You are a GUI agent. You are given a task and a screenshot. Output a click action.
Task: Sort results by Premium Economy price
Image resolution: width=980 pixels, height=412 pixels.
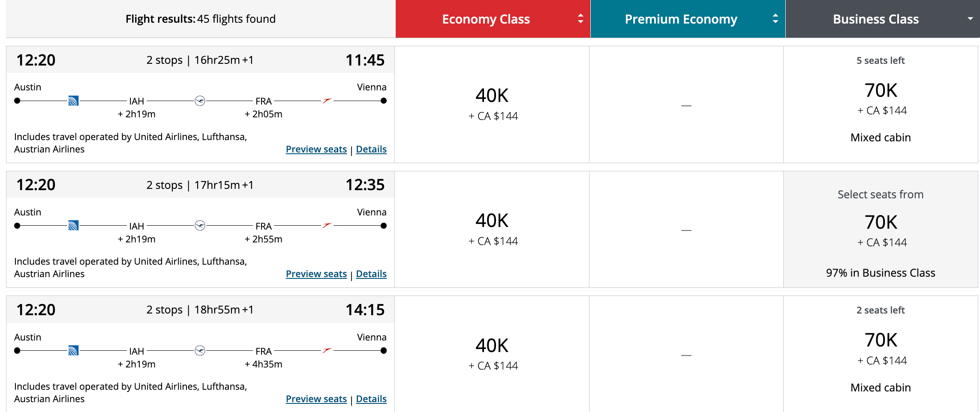coord(775,19)
